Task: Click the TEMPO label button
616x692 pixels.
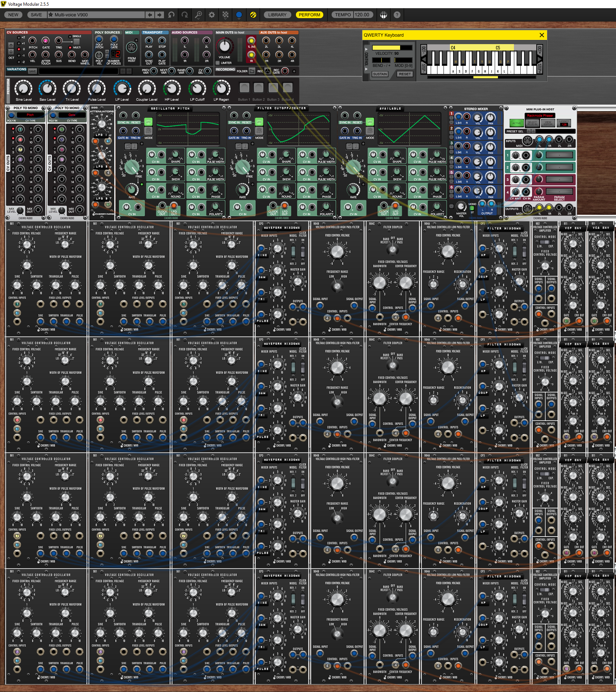Action: tap(343, 15)
